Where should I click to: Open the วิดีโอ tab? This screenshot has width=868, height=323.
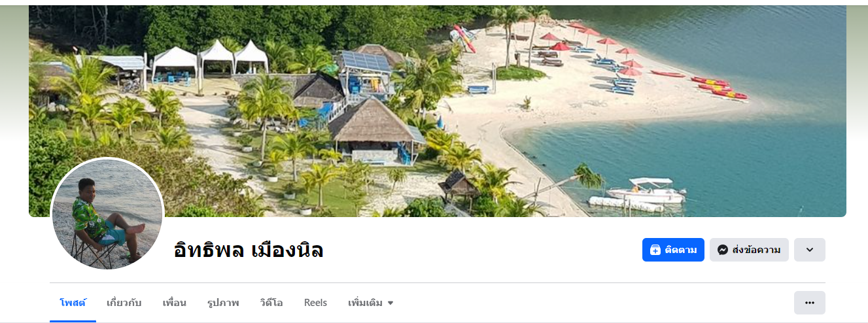[271, 303]
